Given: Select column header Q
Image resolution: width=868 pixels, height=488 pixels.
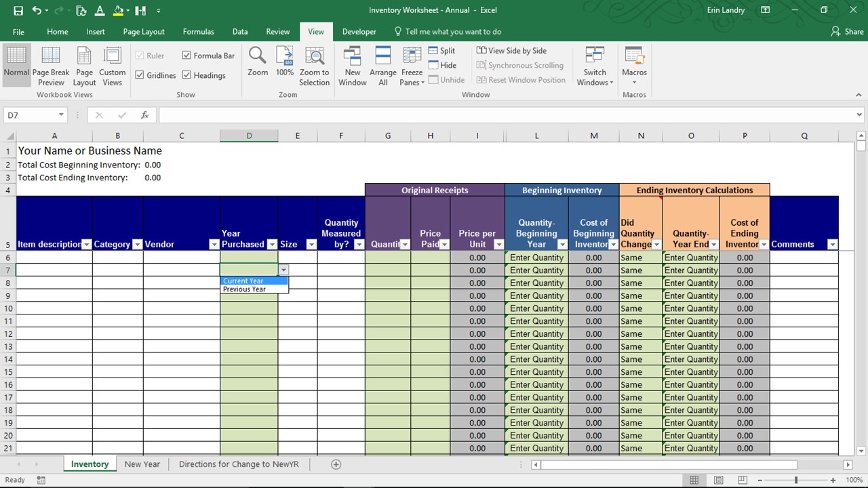Looking at the screenshot, I should click(x=804, y=136).
